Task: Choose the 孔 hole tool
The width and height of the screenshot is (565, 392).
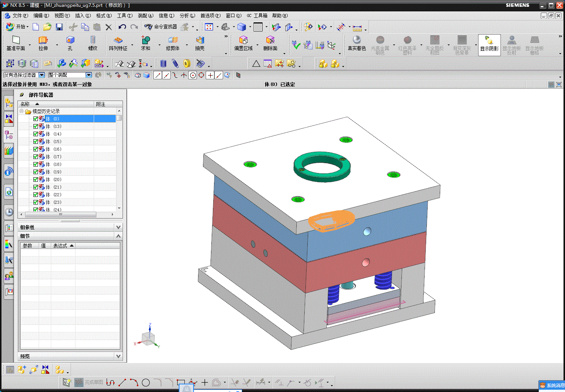Action: click(x=70, y=43)
